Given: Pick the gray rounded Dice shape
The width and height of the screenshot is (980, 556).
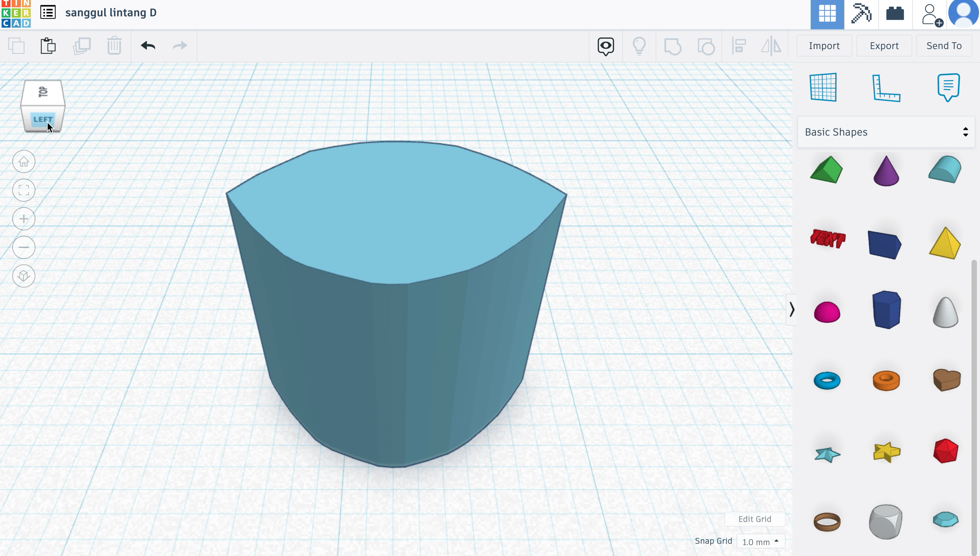Looking at the screenshot, I should (886, 522).
